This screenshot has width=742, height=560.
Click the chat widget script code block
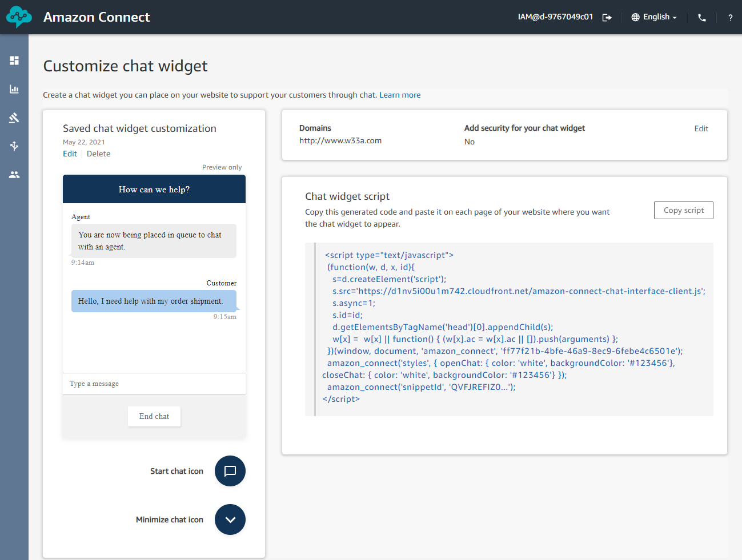coord(508,329)
